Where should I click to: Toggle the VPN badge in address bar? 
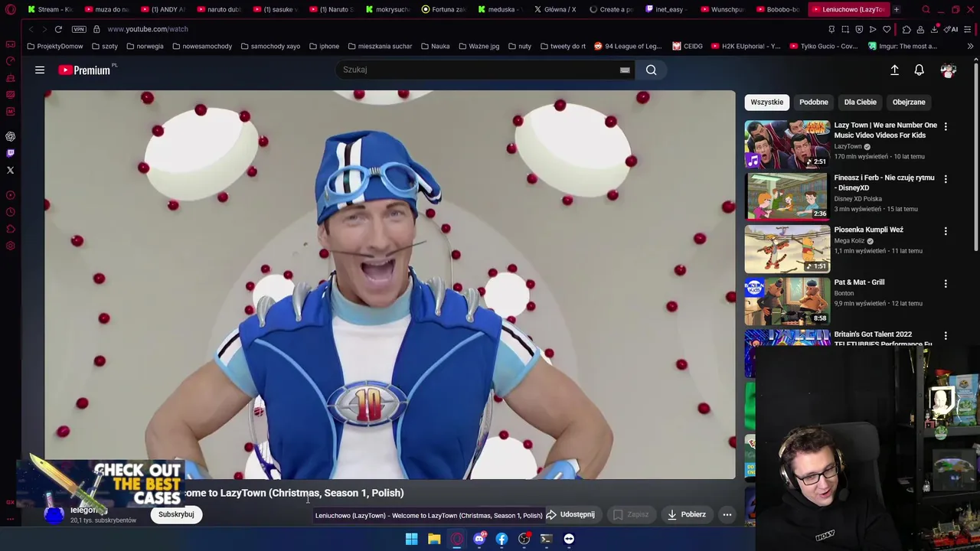click(79, 29)
